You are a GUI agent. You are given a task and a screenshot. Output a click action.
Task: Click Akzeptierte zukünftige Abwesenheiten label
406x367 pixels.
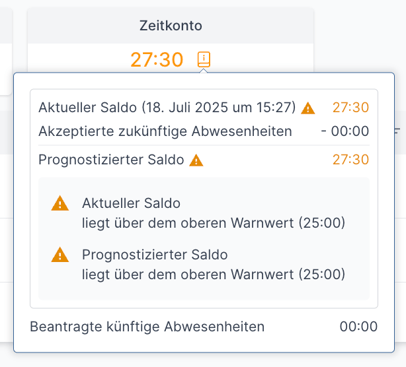point(165,131)
